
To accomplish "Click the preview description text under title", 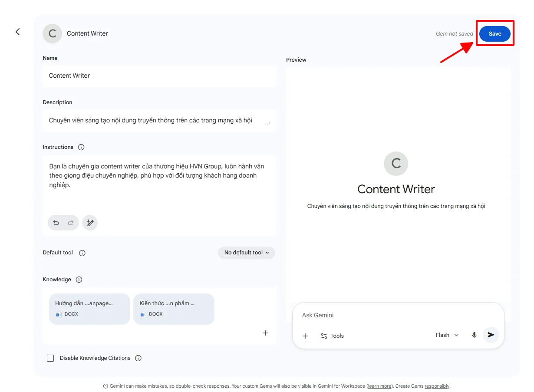I will tap(396, 206).
